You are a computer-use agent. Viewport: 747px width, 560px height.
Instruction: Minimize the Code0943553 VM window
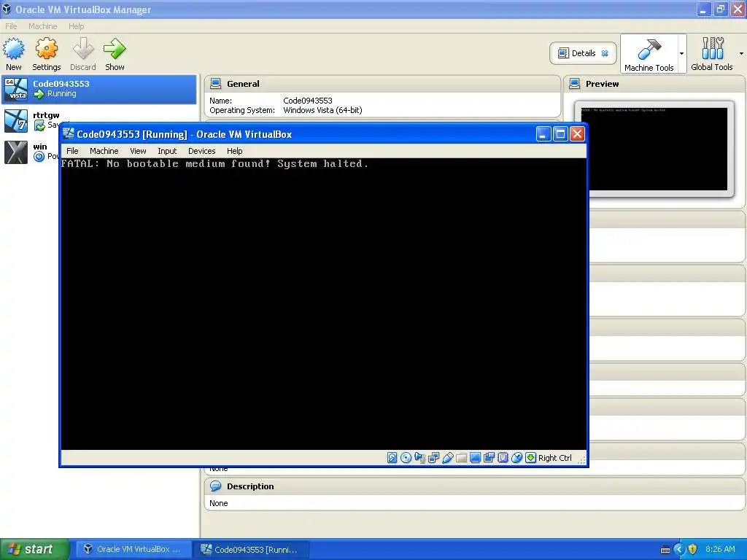point(543,134)
